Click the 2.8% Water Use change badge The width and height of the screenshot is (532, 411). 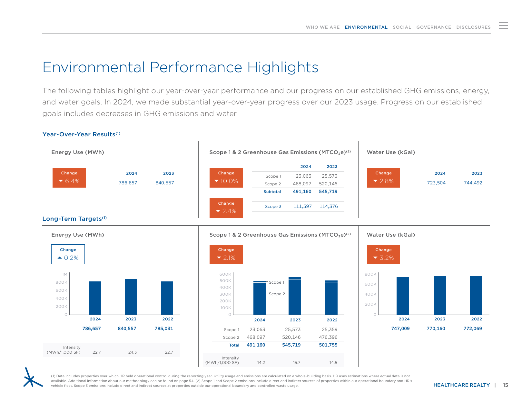383,178
